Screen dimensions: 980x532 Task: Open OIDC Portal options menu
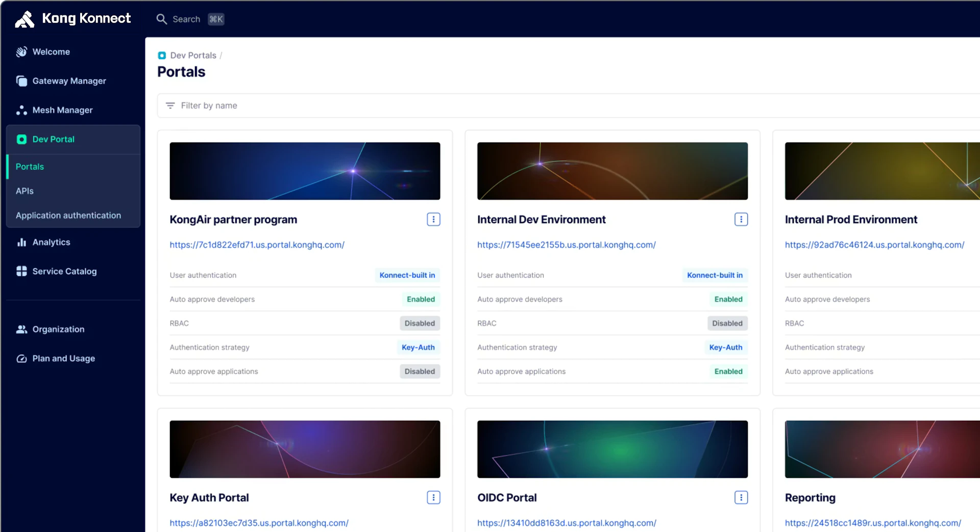point(741,497)
